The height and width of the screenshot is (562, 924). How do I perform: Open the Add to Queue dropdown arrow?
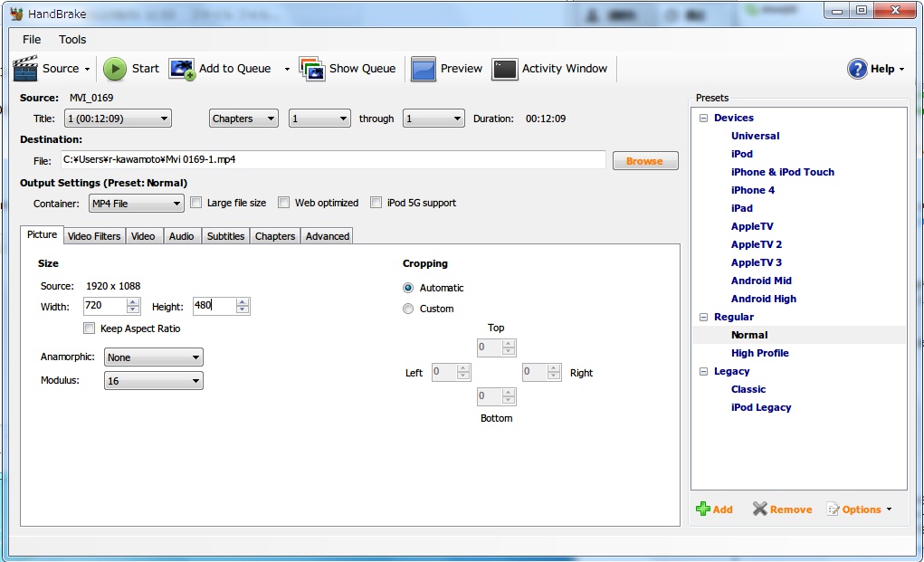pos(287,69)
